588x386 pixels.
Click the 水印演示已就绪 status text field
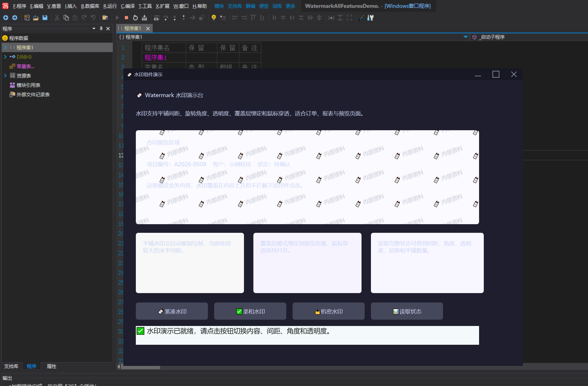(x=307, y=335)
